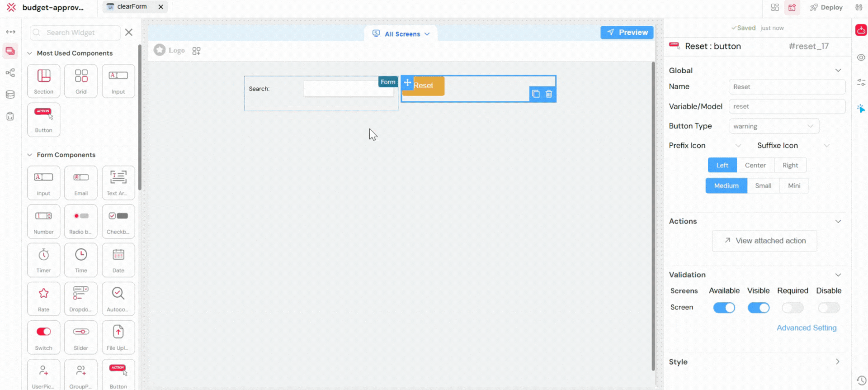Turn off the Visible switch
The height and width of the screenshot is (390, 868).
point(758,308)
